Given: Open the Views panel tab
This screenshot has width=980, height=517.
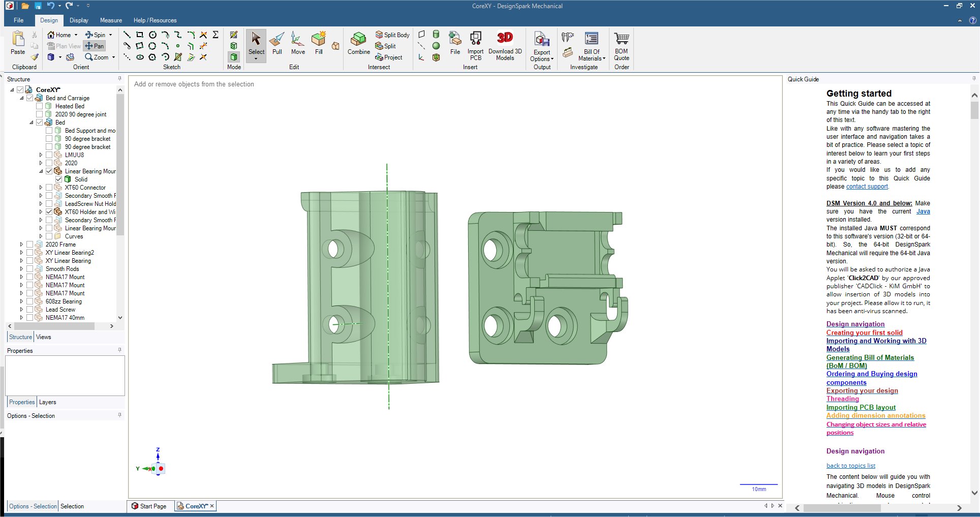Looking at the screenshot, I should point(44,337).
